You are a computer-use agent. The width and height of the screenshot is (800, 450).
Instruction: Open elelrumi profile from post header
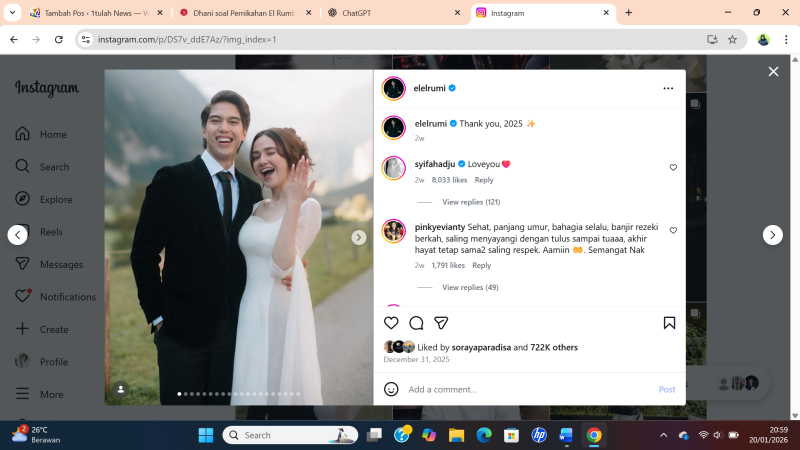pyautogui.click(x=429, y=88)
